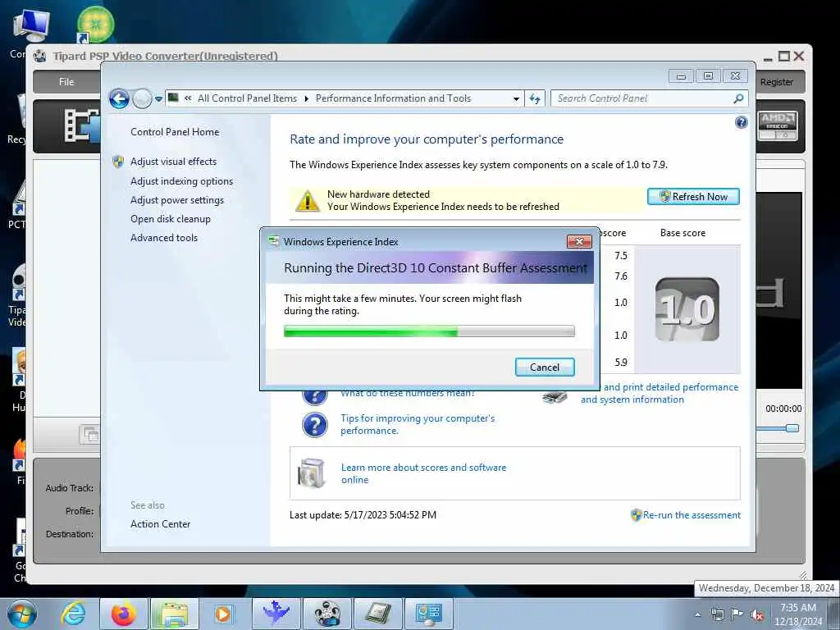Click the AMD acceleration badge in Tipard

click(x=778, y=126)
